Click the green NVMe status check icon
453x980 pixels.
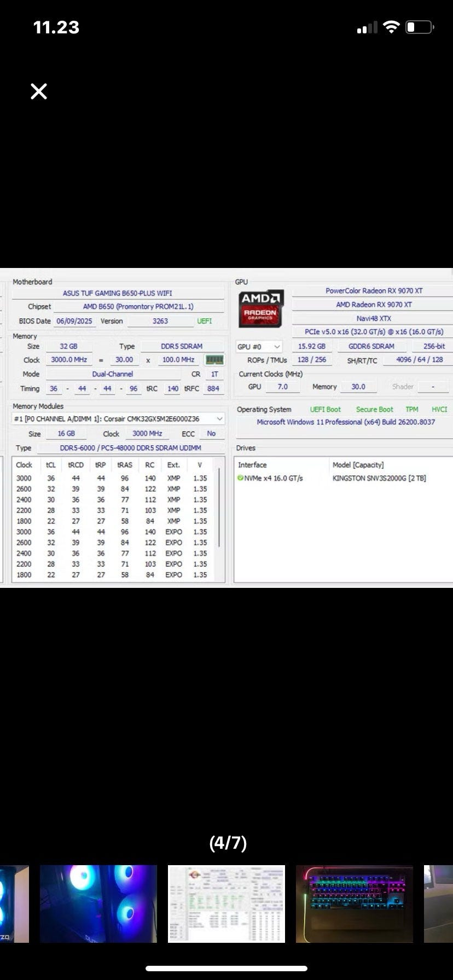click(240, 478)
